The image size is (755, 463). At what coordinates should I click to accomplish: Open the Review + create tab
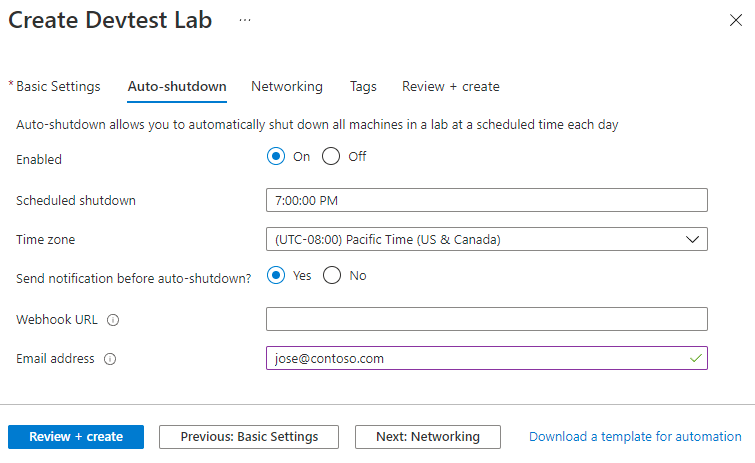tap(450, 87)
